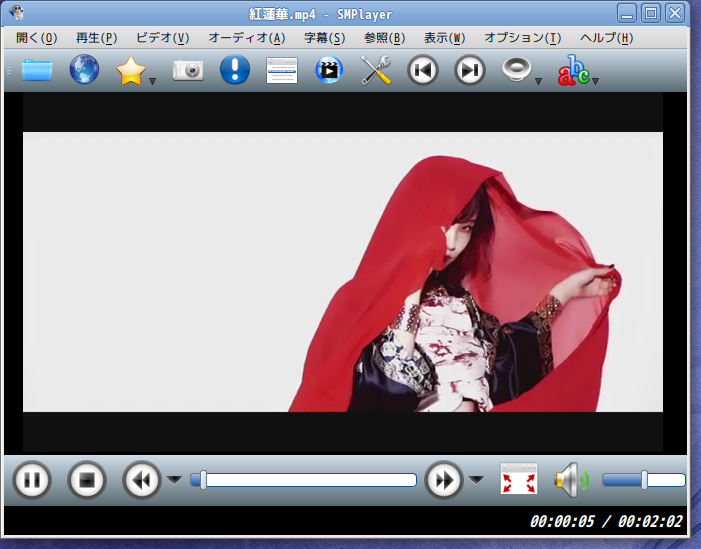Expand the favorites star dropdown arrow

pos(152,81)
